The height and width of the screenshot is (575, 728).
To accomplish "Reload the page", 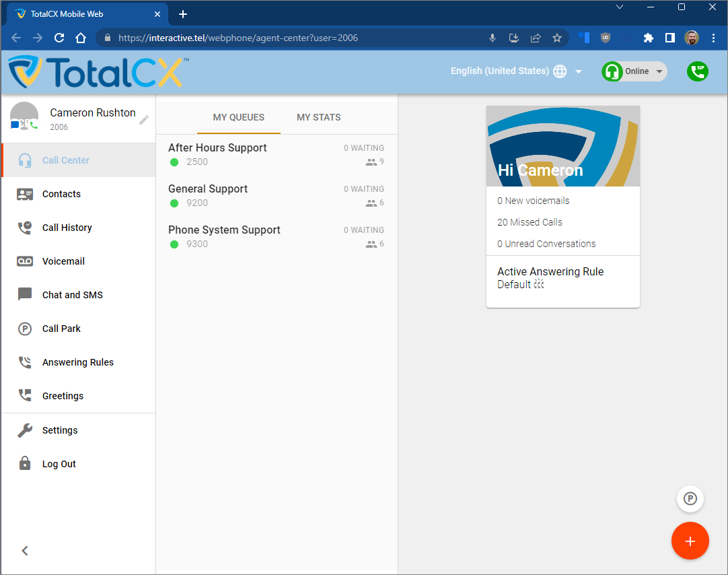I will point(59,38).
